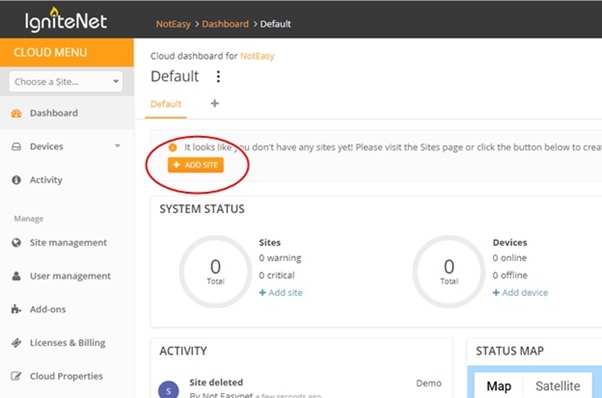The image size is (602, 398).
Task: Add a new dashboard tab with plus
Action: [x=215, y=103]
